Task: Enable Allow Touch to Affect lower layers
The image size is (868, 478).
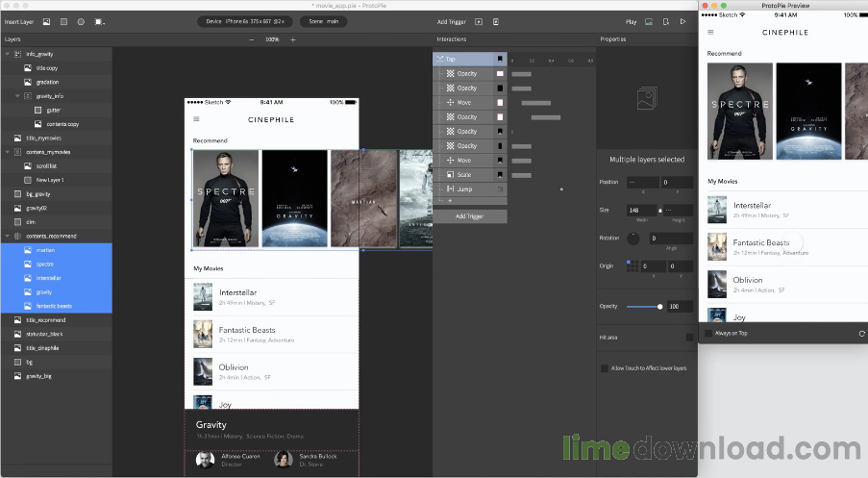Action: (x=605, y=368)
